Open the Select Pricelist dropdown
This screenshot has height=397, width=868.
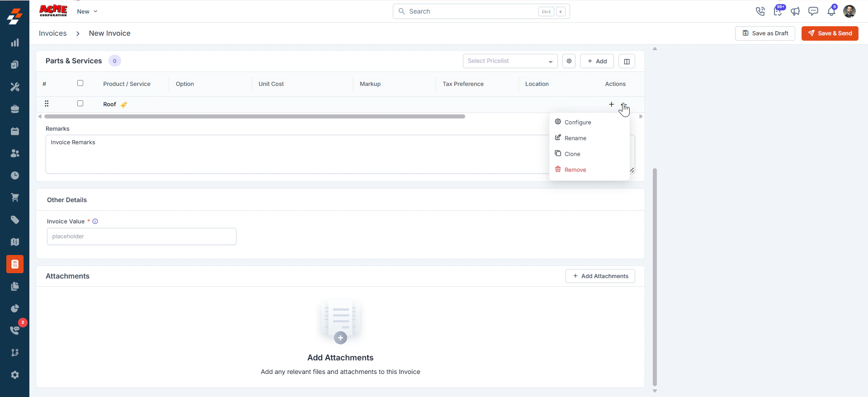[510, 61]
